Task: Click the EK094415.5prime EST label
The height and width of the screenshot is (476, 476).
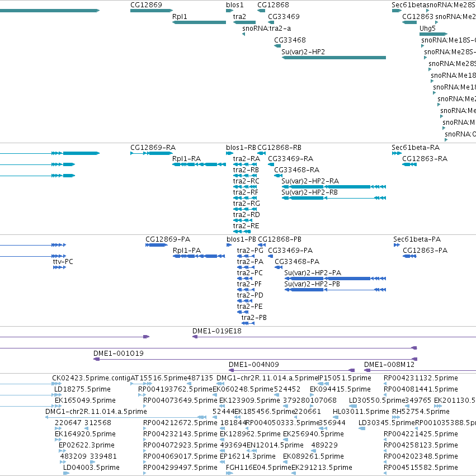Action: coord(340,389)
